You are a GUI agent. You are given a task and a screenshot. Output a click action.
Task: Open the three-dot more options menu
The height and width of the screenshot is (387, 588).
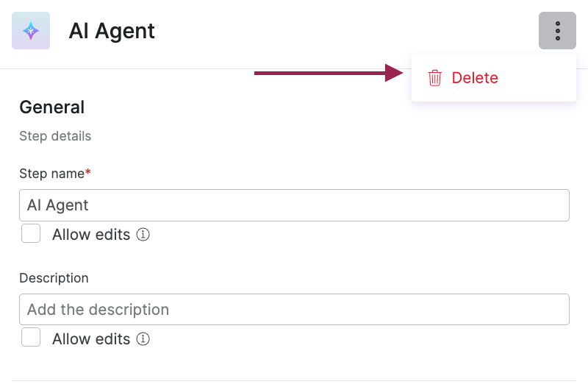(x=557, y=30)
